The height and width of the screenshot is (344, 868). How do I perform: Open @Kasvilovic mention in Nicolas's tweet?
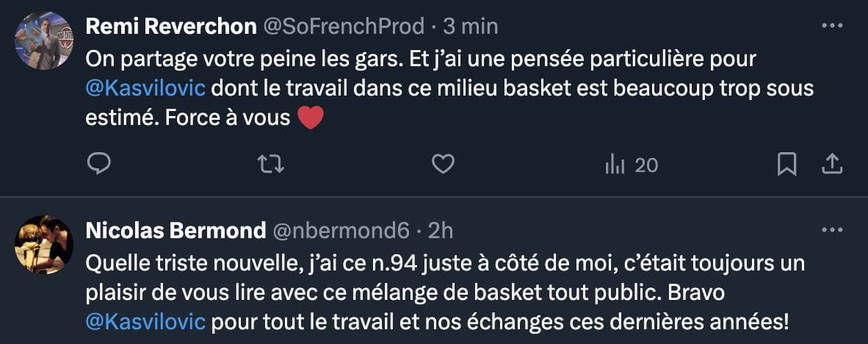[x=148, y=321]
